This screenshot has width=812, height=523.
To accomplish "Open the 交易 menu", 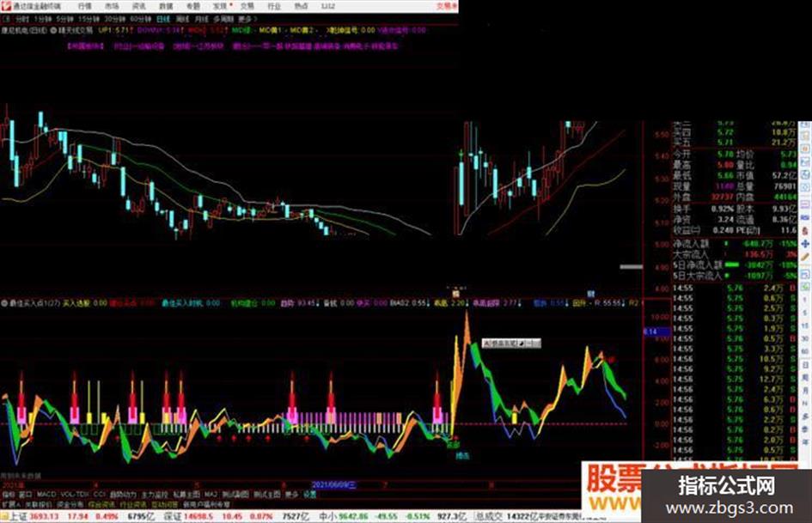I will point(247,6).
